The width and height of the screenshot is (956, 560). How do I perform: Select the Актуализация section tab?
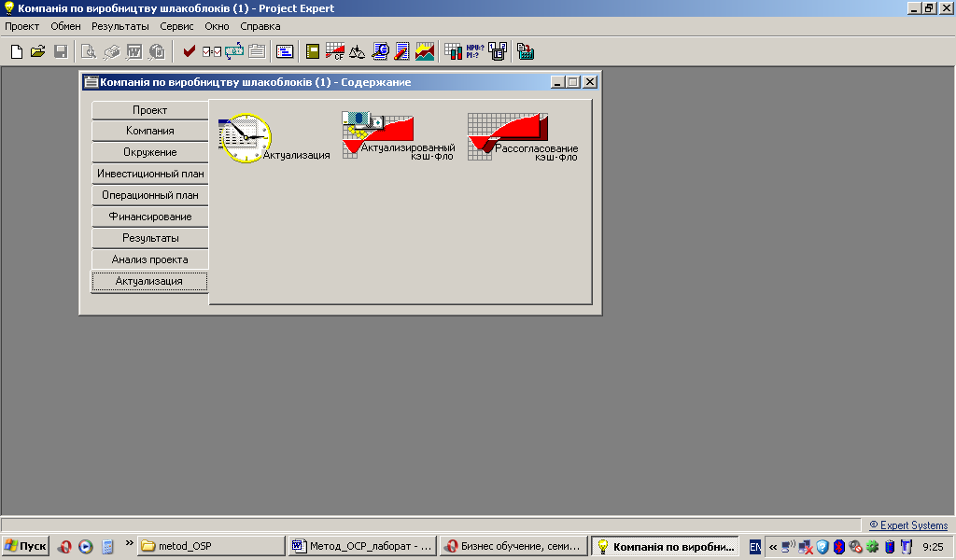coord(149,282)
